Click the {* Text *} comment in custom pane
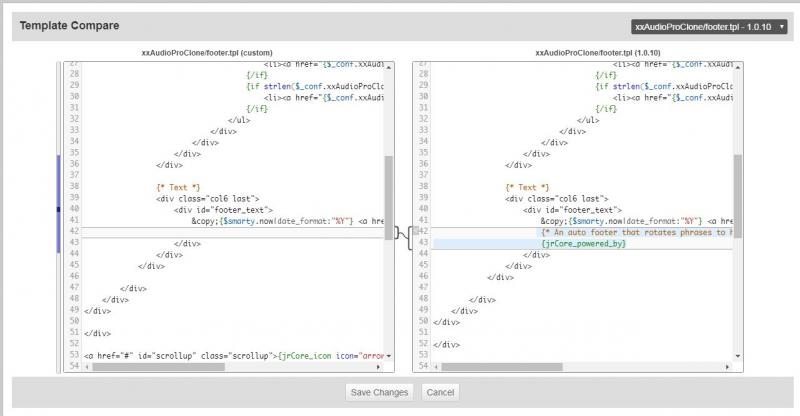The width and height of the screenshot is (800, 416). point(178,187)
